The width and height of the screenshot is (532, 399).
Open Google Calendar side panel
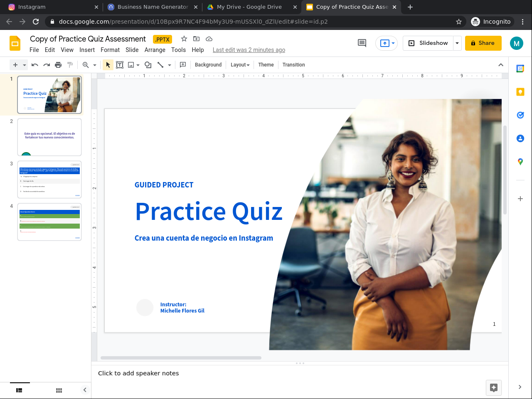pos(520,69)
